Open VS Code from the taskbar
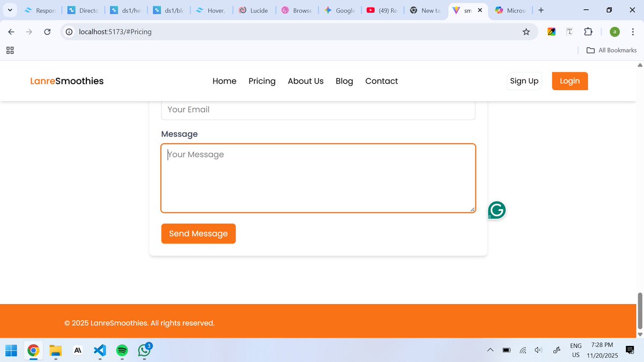 [x=99, y=350]
